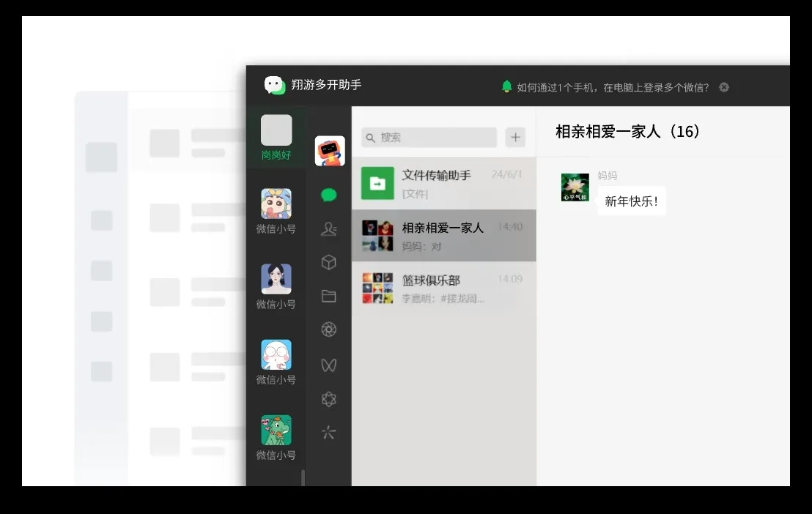Click the 新年快乐 message bubble

pos(632,200)
